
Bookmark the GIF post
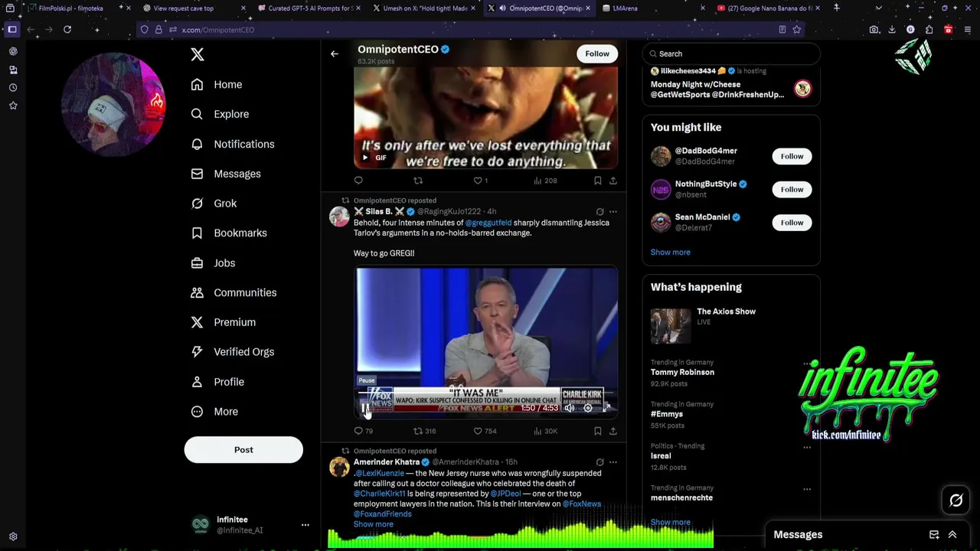pyautogui.click(x=597, y=181)
